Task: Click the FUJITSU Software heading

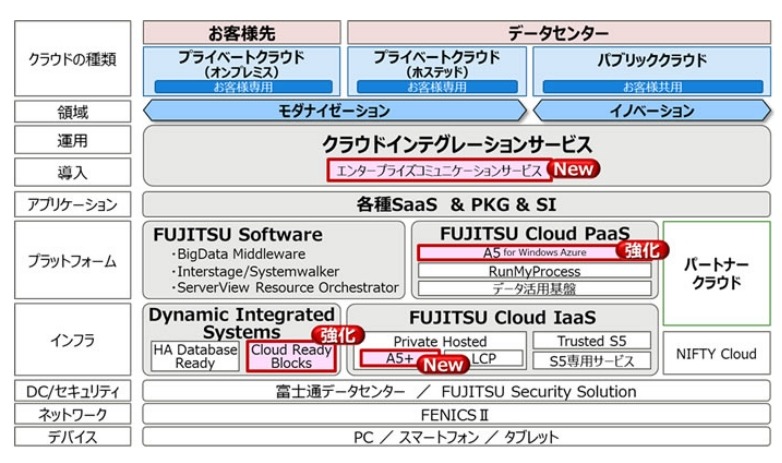Action: (x=238, y=234)
